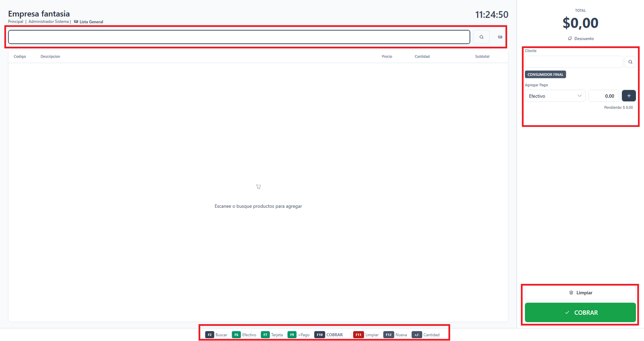The width and height of the screenshot is (644, 341).
Task: Focus the product barcode search field
Action: click(x=239, y=37)
